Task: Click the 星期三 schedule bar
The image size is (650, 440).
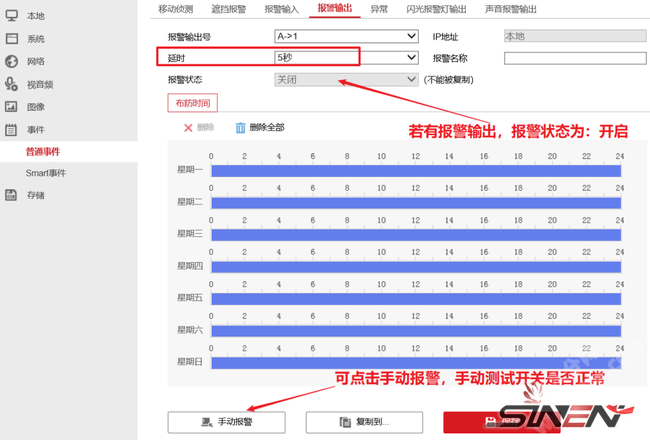Action: coord(416,235)
